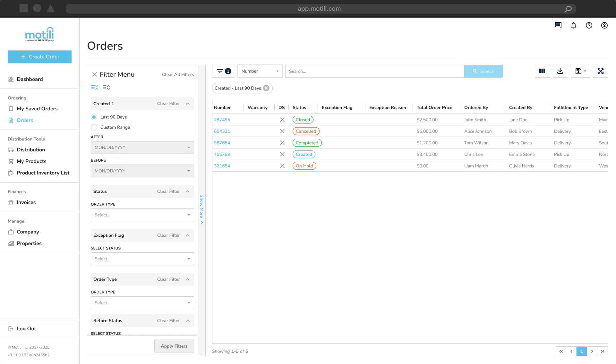Open Orders in the sidebar

[x=25, y=120]
